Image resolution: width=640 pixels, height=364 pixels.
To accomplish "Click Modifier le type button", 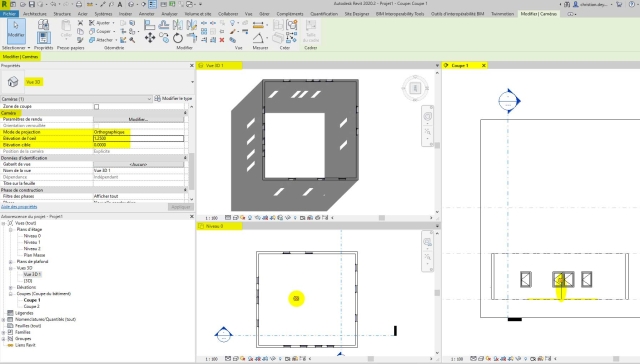I will point(173,99).
